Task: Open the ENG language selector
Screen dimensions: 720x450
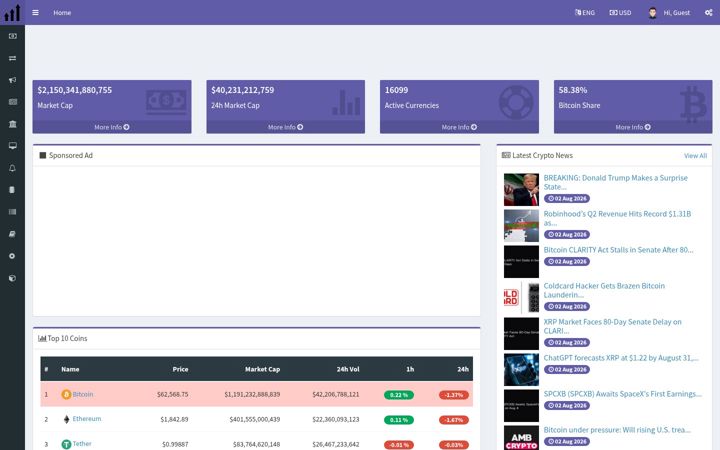Action: point(585,13)
